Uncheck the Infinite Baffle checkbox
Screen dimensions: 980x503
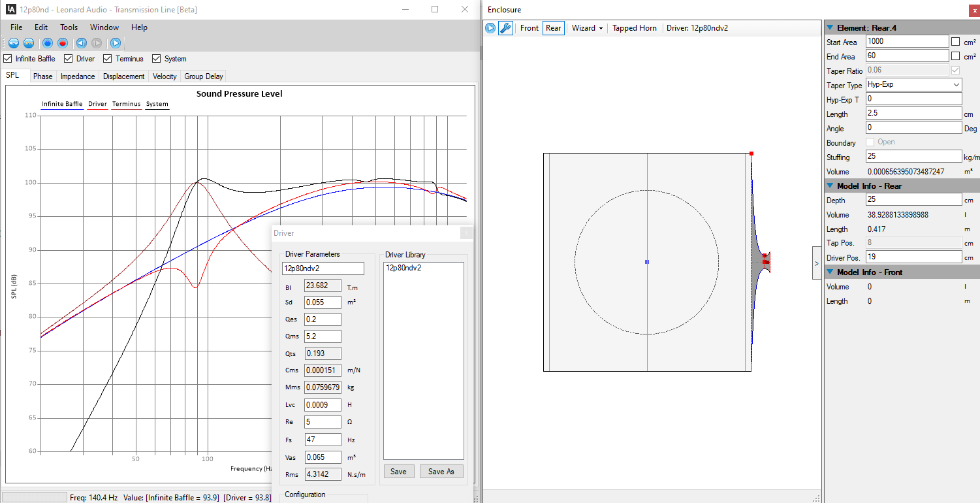8,59
